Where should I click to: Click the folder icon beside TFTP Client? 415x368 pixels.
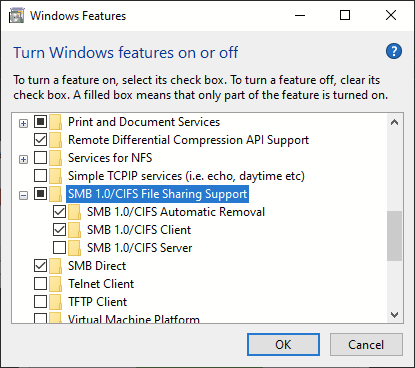click(56, 302)
